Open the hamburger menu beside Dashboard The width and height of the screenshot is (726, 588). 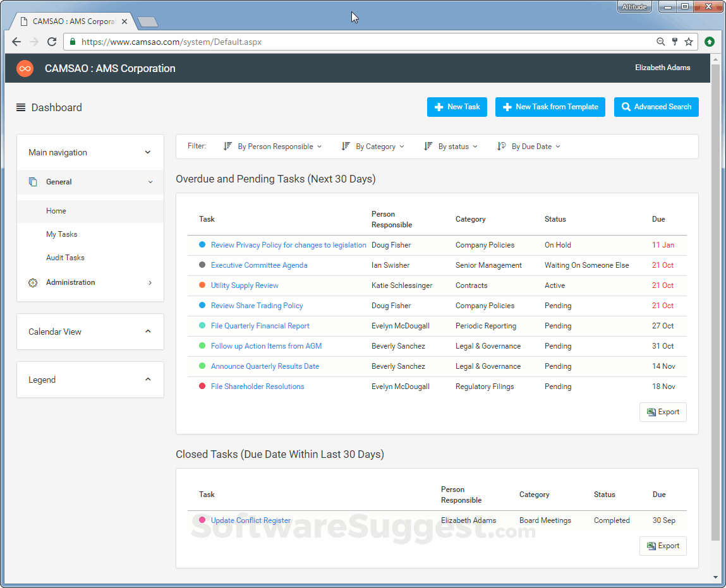point(21,107)
